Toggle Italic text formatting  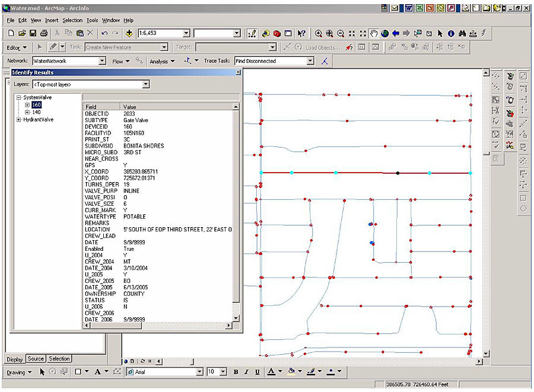pyautogui.click(x=246, y=372)
